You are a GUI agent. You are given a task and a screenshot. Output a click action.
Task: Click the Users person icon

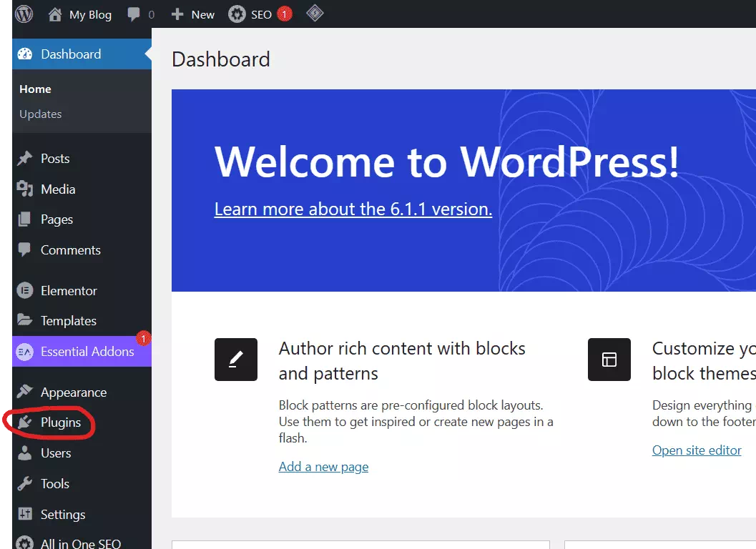point(24,452)
